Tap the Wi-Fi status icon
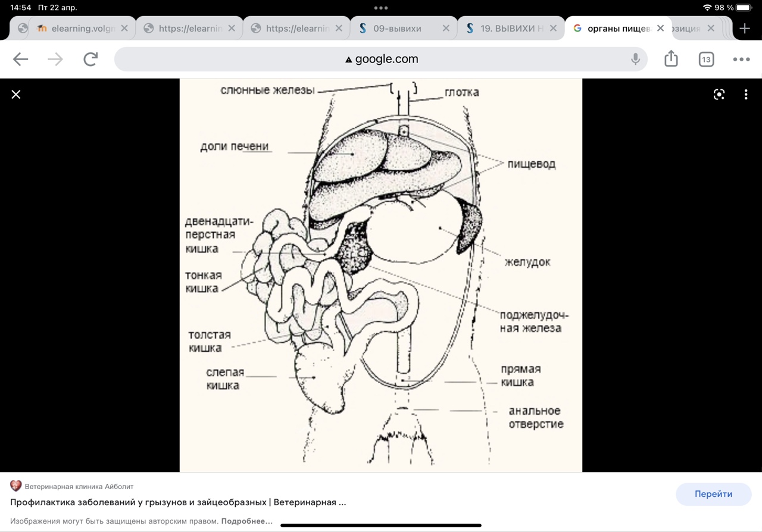This screenshot has width=762, height=532. (x=707, y=8)
